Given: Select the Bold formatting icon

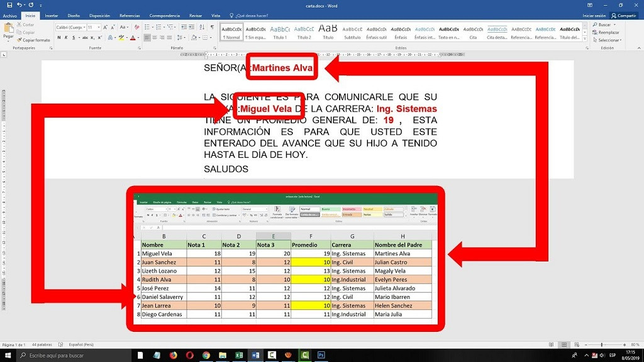Looking at the screenshot, I should click(59, 38).
